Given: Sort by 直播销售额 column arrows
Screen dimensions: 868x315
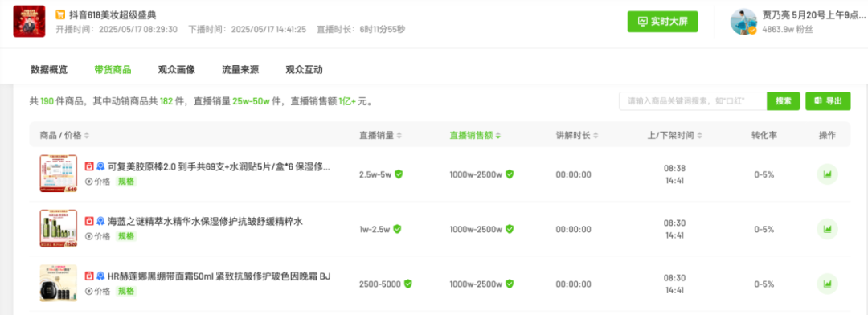Looking at the screenshot, I should 498,136.
